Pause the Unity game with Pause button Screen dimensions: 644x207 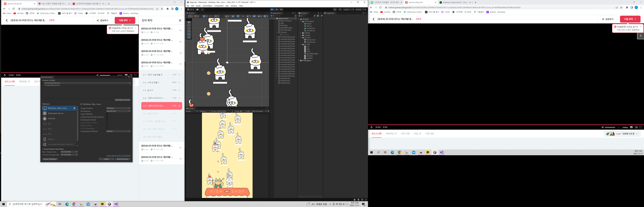[276, 9]
